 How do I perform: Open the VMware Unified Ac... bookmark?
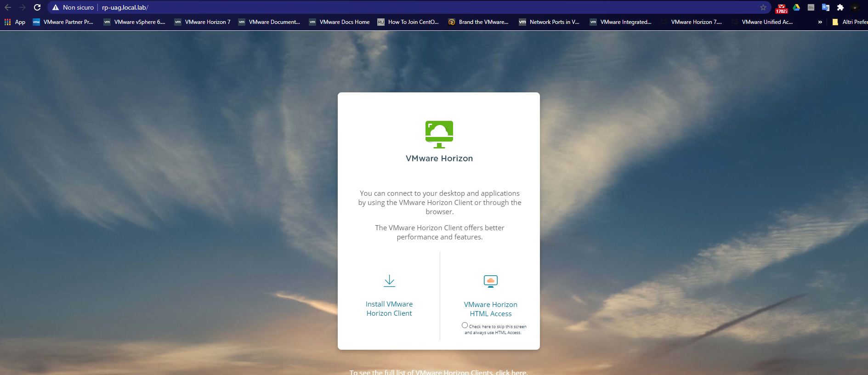[x=762, y=22]
